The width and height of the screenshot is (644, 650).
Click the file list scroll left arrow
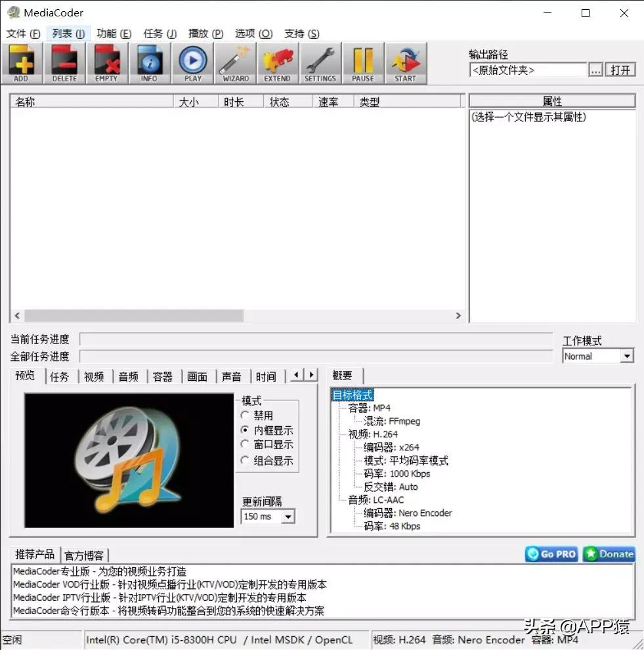point(17,315)
